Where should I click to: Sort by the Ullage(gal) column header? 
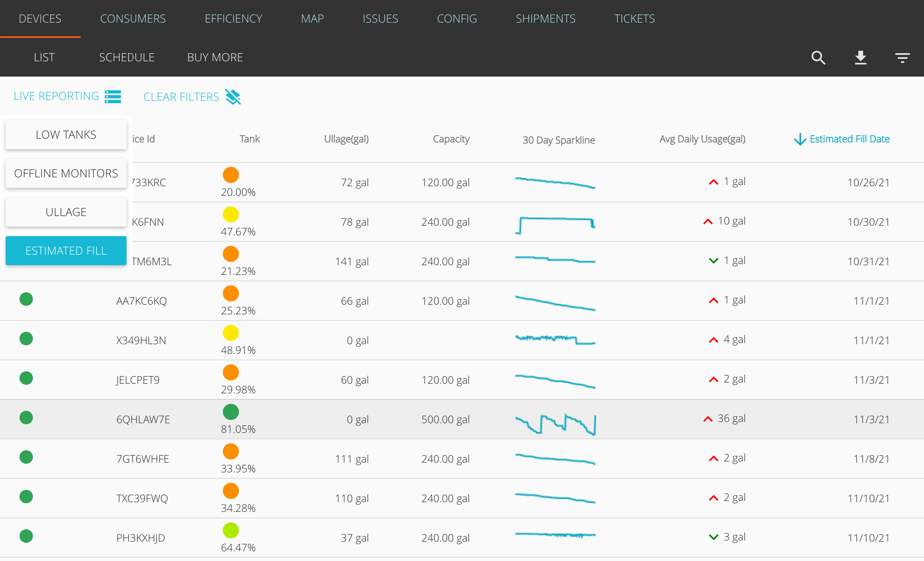(x=346, y=139)
